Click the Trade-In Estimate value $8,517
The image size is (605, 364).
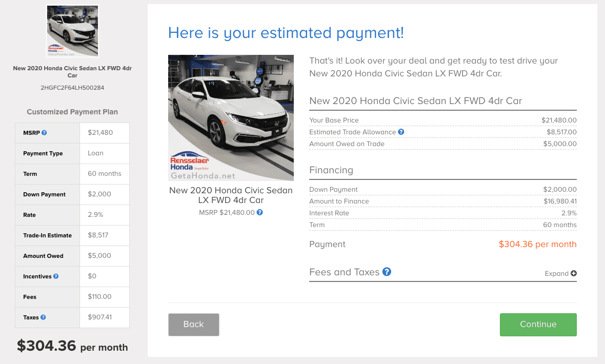(x=98, y=235)
